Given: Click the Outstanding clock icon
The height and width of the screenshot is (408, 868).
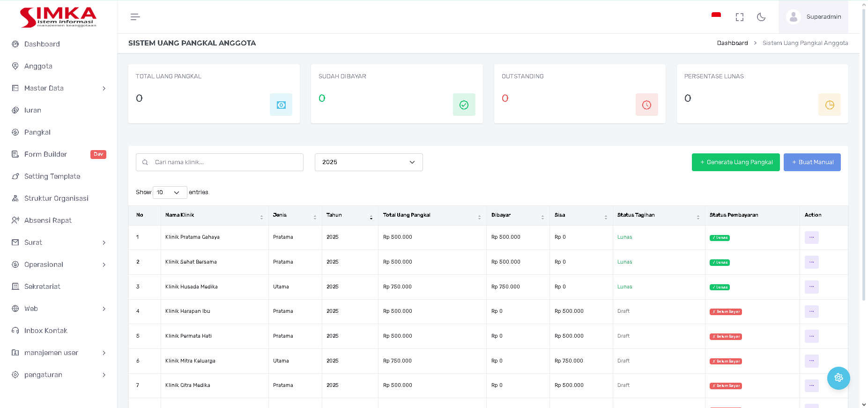Looking at the screenshot, I should [x=646, y=105].
